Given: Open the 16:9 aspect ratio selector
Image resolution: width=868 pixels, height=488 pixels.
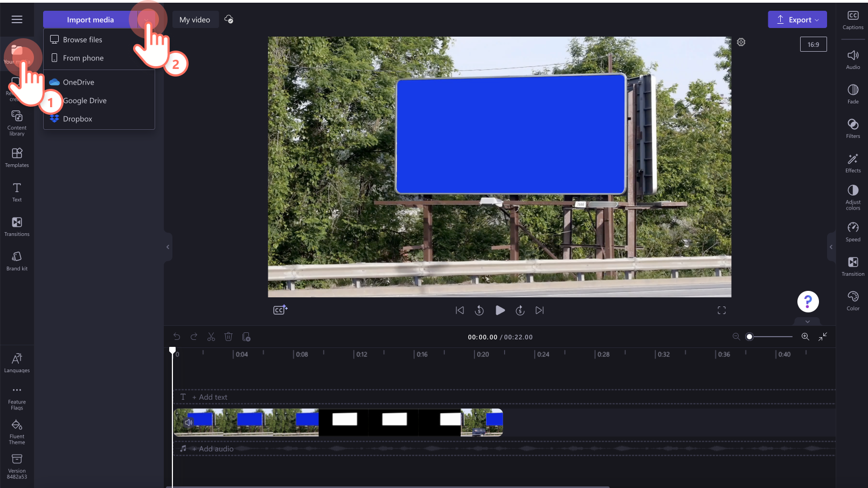Looking at the screenshot, I should pos(813,45).
